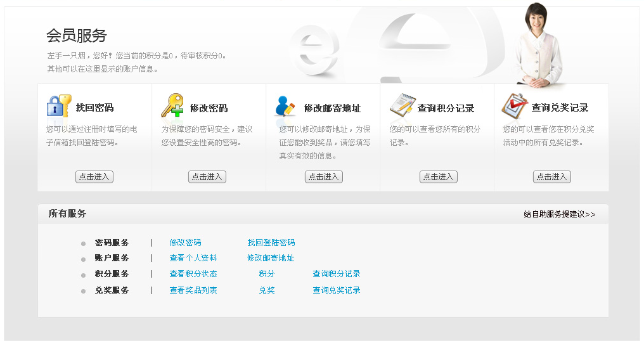
Task: Open 修改邮寄地址 link in the 账户服务 row
Action: coord(271,258)
